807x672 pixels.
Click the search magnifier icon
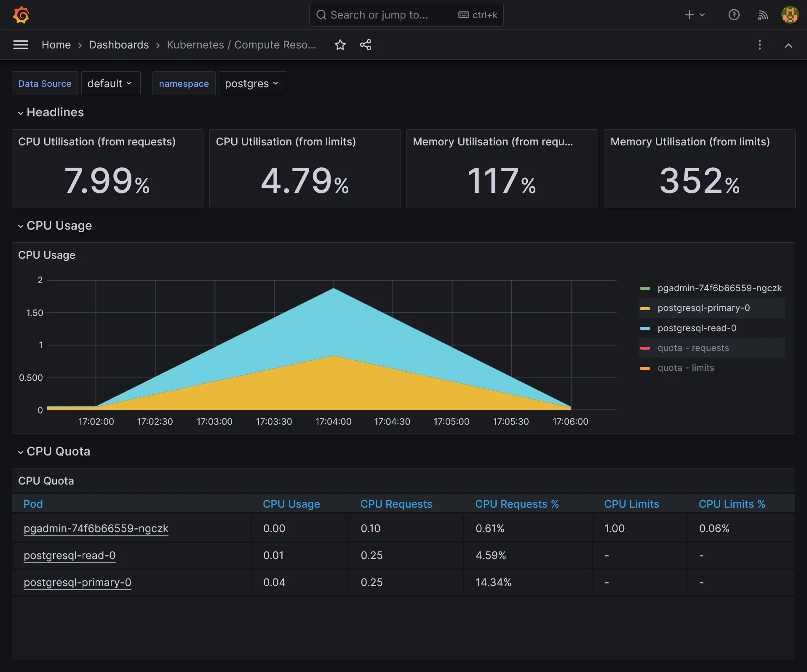click(x=321, y=15)
